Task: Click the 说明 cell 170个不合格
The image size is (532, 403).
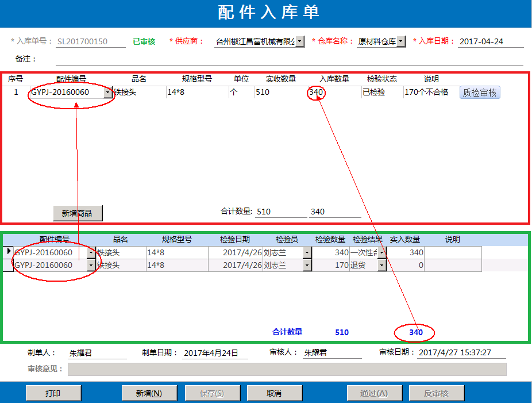Action: pos(430,93)
